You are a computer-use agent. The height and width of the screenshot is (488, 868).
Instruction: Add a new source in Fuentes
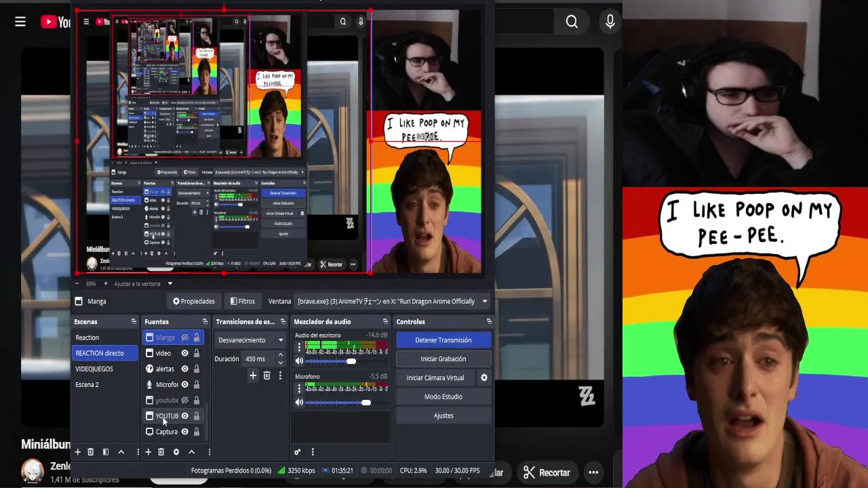click(x=148, y=452)
